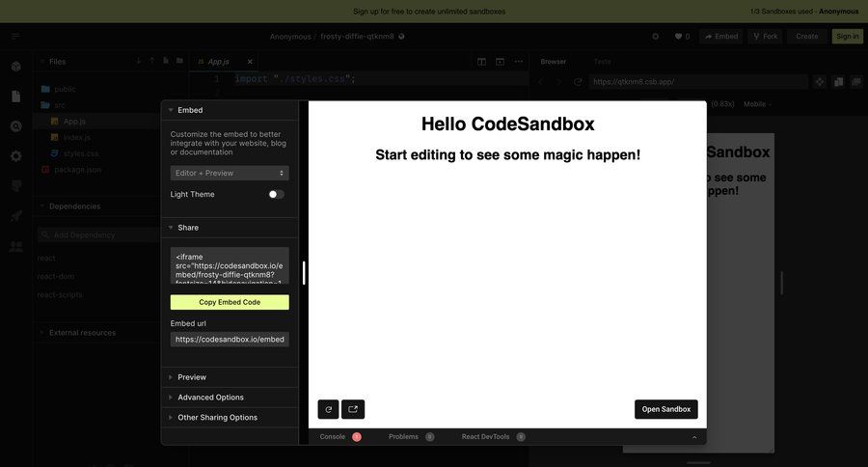Open the Sandbox Info cube icon in the sidebar
868x467 pixels.
pos(16,67)
